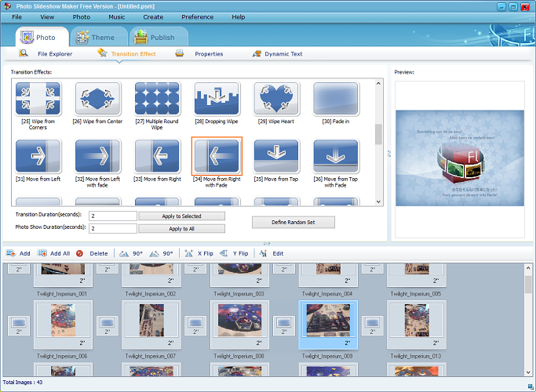Open the Dynamic Text section
The width and height of the screenshot is (536, 392).
click(x=279, y=54)
